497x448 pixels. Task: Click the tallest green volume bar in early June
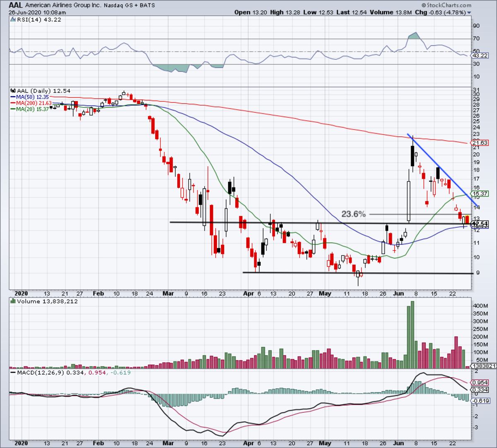click(412, 335)
